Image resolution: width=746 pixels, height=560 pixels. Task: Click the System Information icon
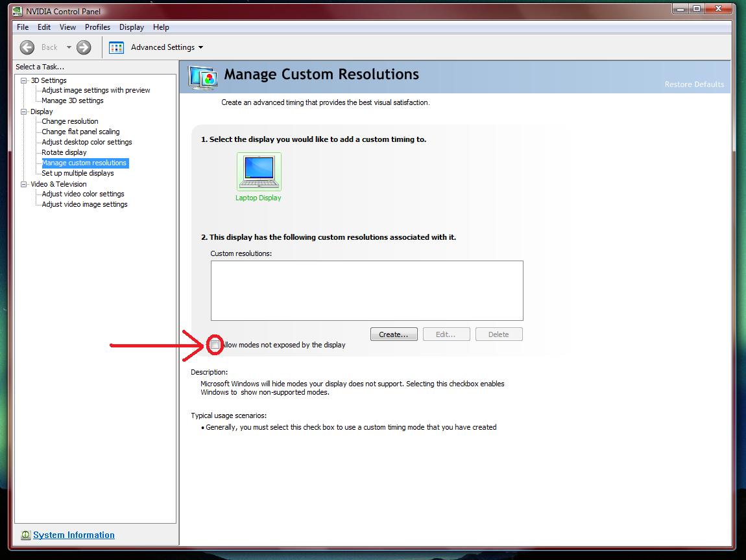click(x=26, y=535)
